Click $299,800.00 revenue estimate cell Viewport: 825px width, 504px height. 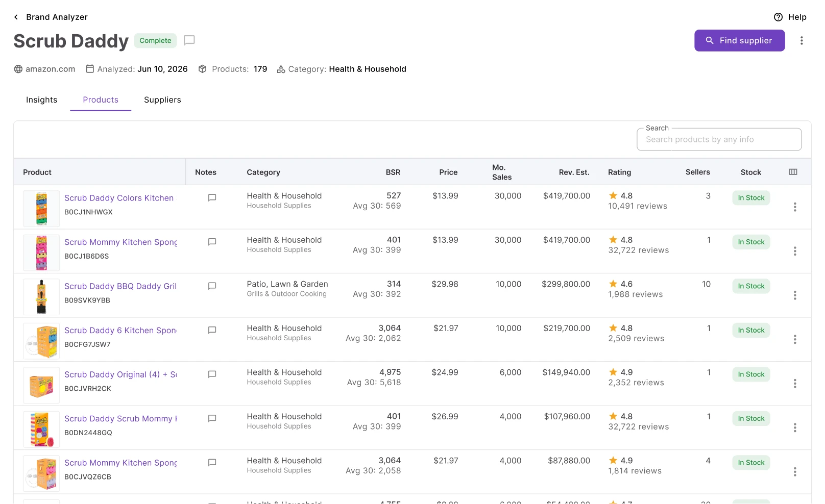pyautogui.click(x=566, y=284)
